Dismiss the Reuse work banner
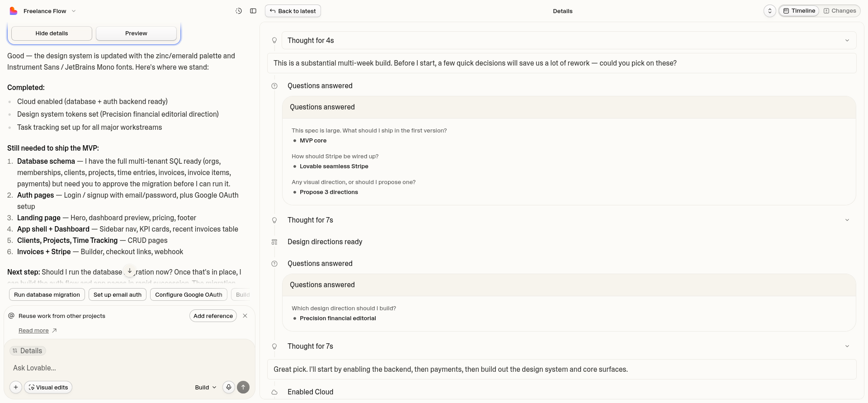This screenshot has height=403, width=868. tap(245, 316)
